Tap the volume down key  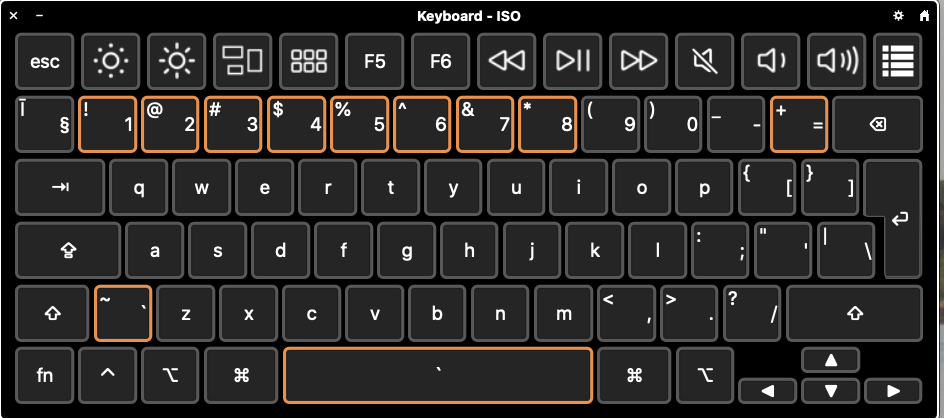771,61
